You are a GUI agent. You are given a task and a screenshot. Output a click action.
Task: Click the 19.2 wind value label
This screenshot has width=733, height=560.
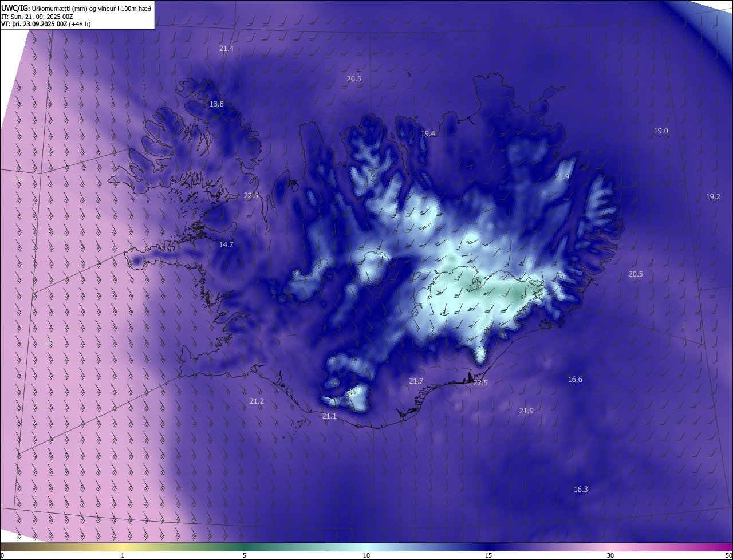713,197
